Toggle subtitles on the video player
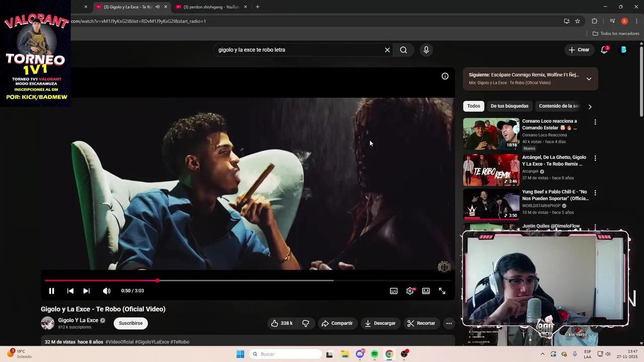The image size is (644, 362). coord(394,291)
